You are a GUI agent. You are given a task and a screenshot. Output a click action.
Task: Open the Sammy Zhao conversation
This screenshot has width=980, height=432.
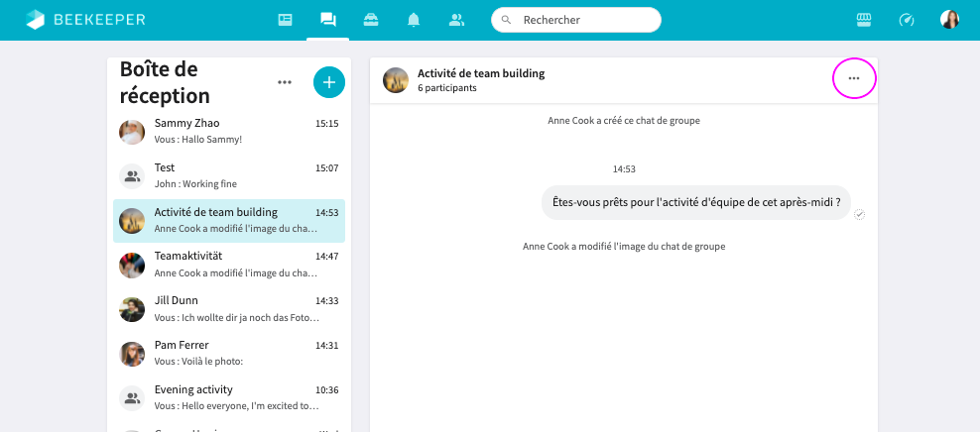pyautogui.click(x=229, y=131)
